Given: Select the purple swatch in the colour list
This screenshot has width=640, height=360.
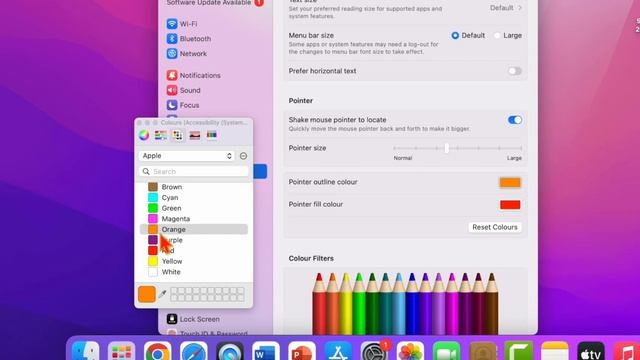Looking at the screenshot, I should point(153,240).
